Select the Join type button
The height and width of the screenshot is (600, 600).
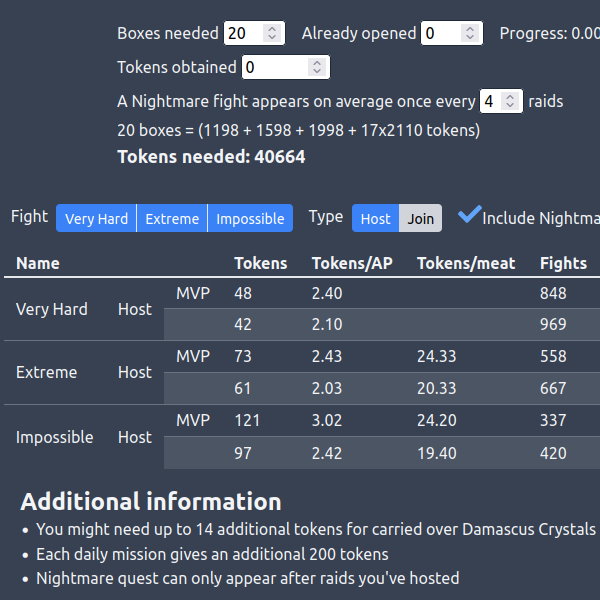tap(421, 218)
